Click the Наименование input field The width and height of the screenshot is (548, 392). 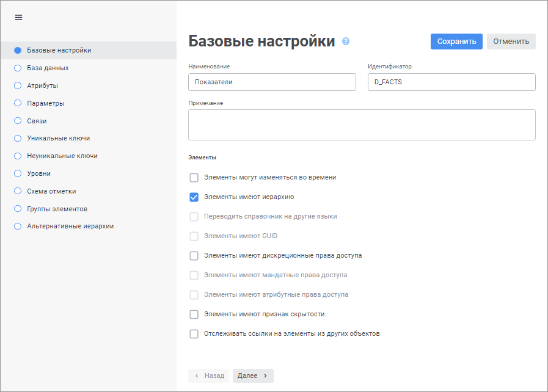point(272,82)
